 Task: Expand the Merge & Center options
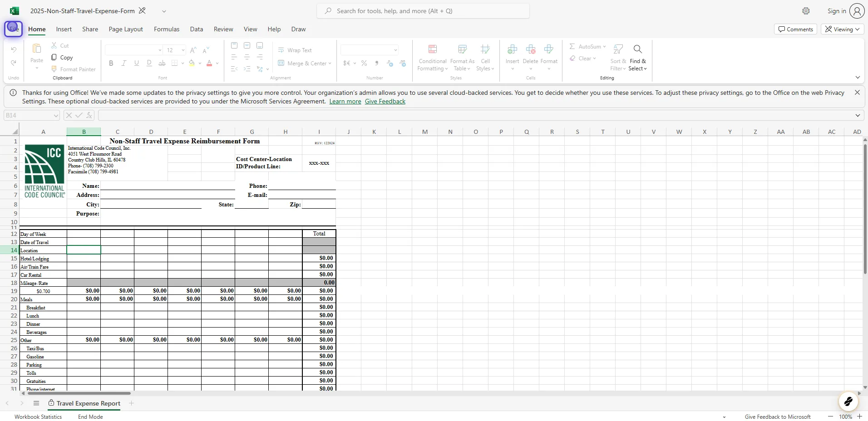(x=330, y=63)
